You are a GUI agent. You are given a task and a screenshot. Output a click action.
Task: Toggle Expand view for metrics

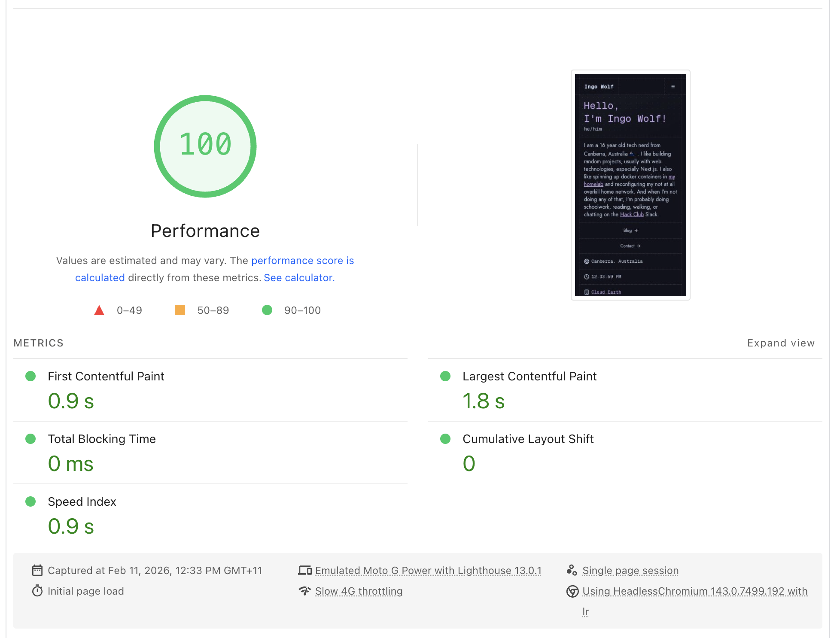point(780,343)
